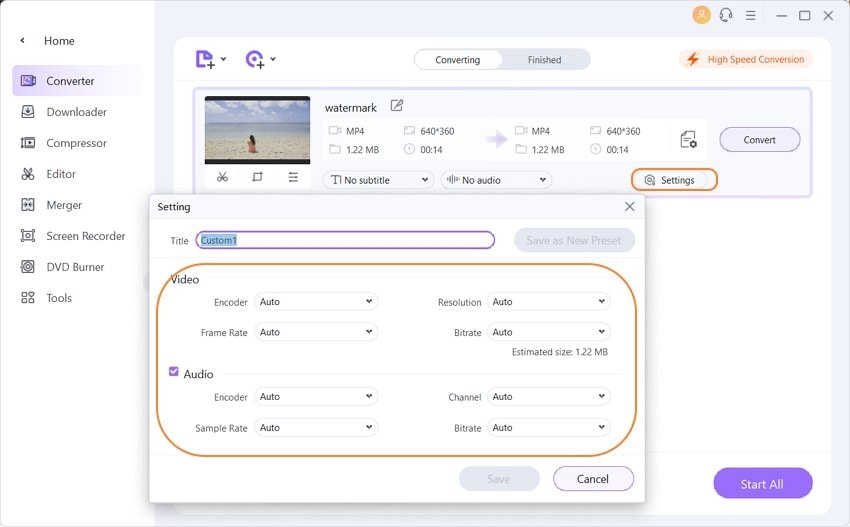Click the Add Files icon

tap(205, 59)
